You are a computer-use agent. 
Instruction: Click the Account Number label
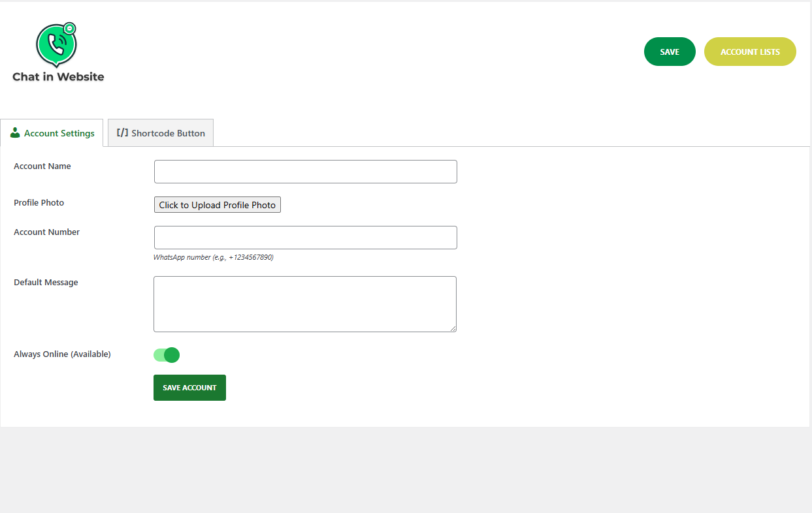tap(47, 232)
